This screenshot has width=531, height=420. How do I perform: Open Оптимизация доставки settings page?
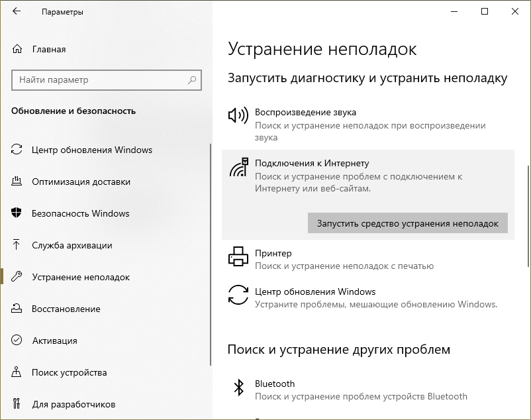coord(81,182)
